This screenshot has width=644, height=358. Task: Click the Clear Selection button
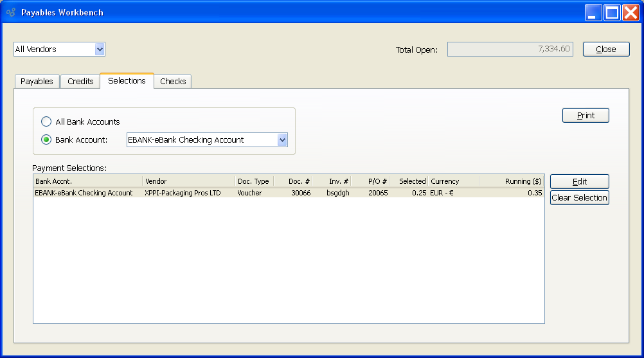coord(580,197)
